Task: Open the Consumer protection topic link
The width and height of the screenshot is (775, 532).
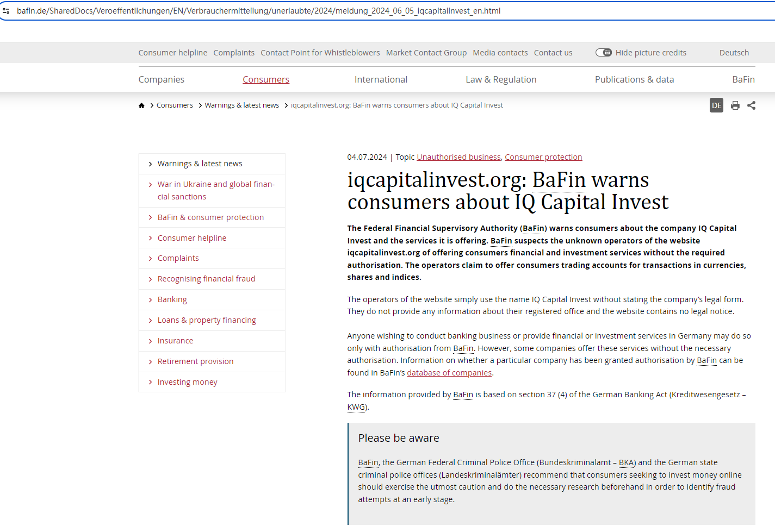Action: coord(543,157)
